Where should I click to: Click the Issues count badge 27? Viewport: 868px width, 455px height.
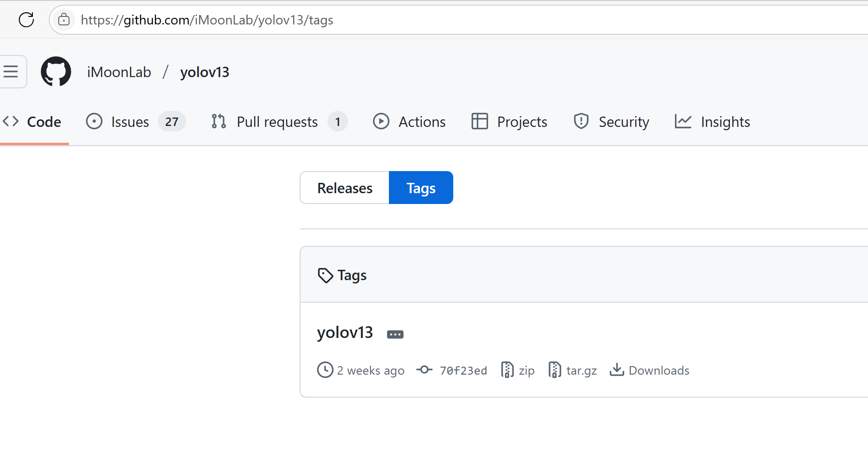tap(172, 122)
